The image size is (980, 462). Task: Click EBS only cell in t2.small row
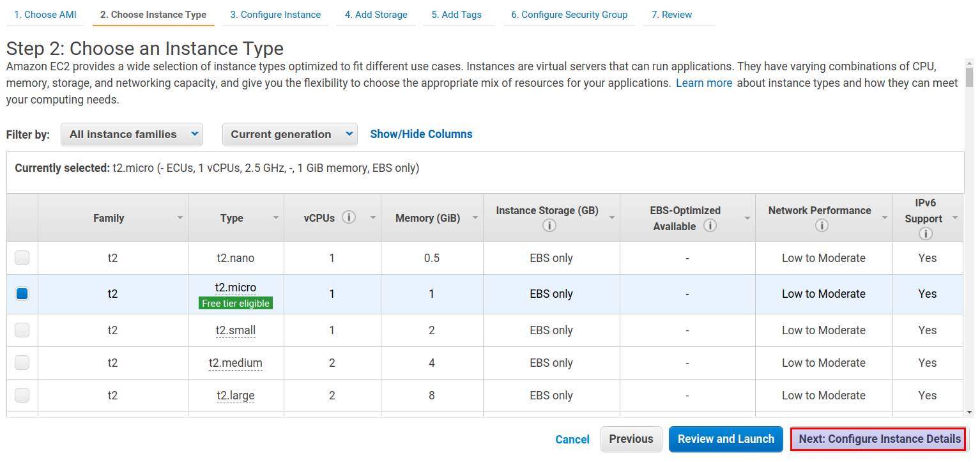click(551, 330)
